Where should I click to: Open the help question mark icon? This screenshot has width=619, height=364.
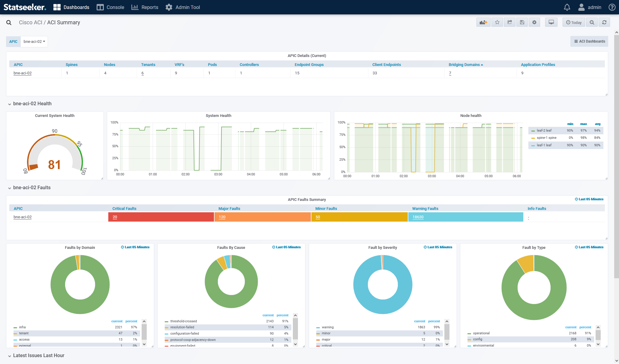(612, 7)
